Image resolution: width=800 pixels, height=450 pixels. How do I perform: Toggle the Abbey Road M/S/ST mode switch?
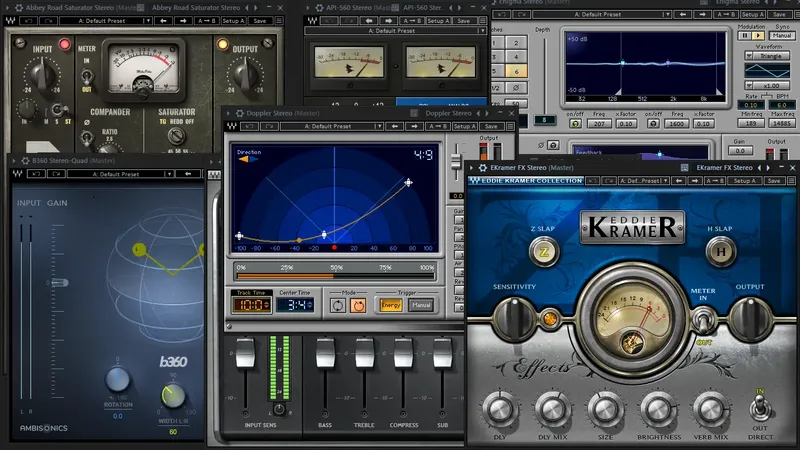point(58,110)
